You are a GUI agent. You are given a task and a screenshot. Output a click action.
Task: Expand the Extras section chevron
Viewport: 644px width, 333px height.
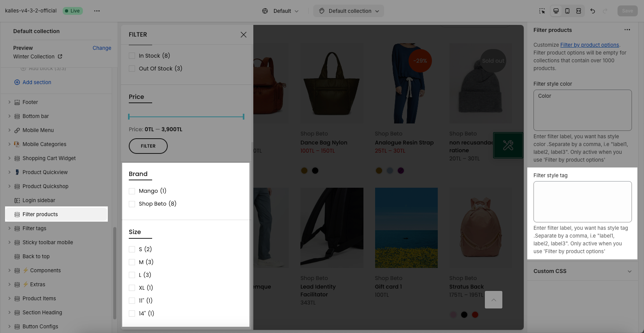pos(9,284)
